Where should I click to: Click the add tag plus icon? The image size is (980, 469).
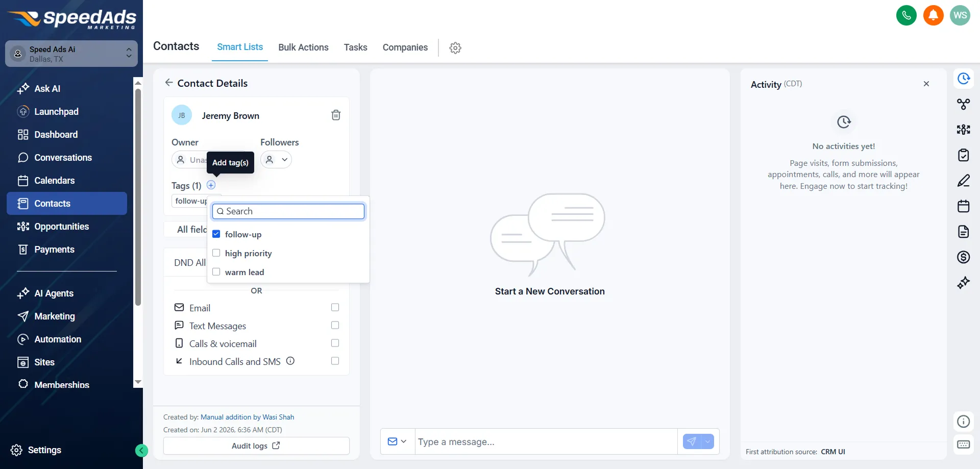click(211, 185)
